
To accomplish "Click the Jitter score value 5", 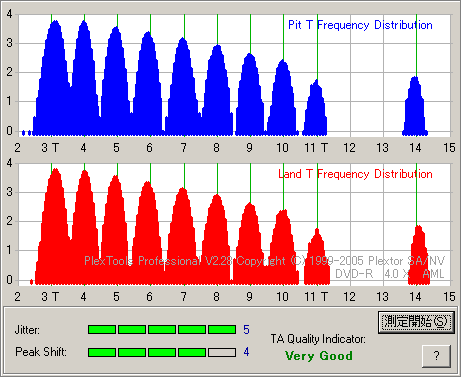I will pos(246,330).
